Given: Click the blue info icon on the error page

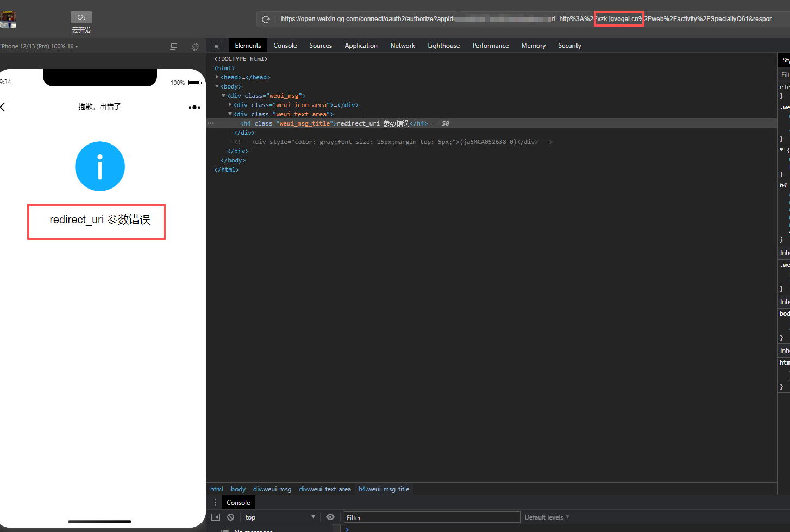Looking at the screenshot, I should tap(100, 166).
